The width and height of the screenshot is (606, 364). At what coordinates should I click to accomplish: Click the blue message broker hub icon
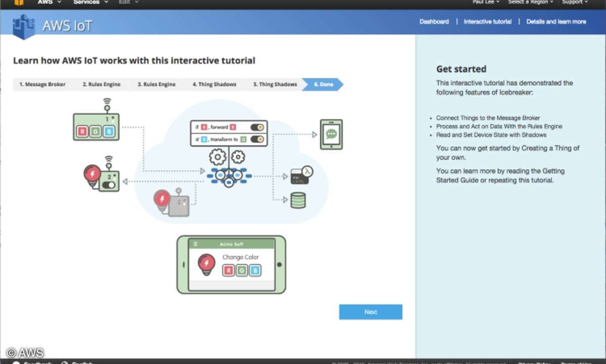(229, 177)
